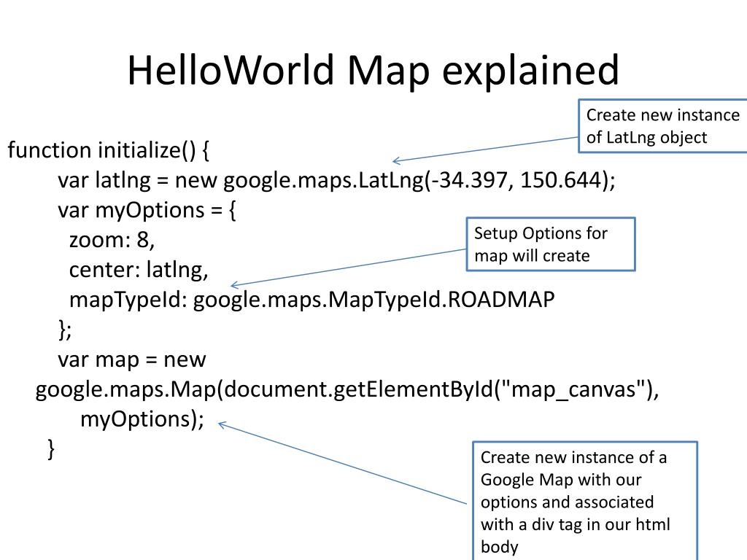Select the 'mapTypeId: google.maps.MapTypeId.ROADMAP' line
The width and height of the screenshot is (747, 560).
coord(312,300)
